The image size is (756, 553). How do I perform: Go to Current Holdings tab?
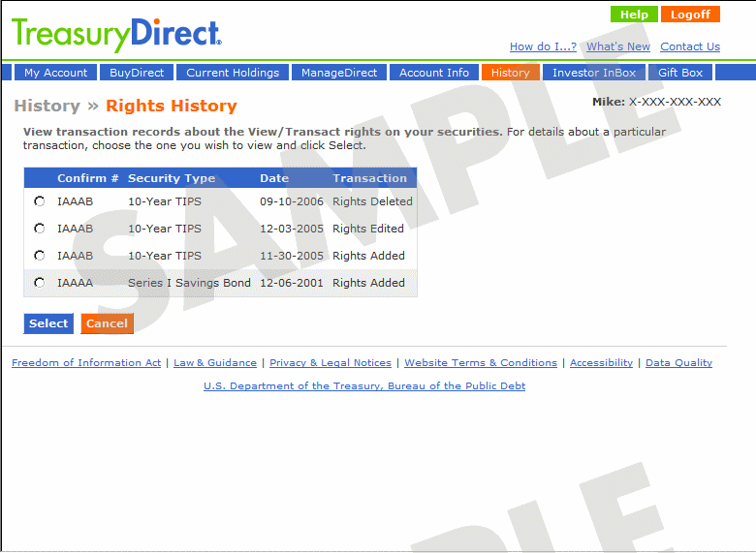tap(233, 73)
